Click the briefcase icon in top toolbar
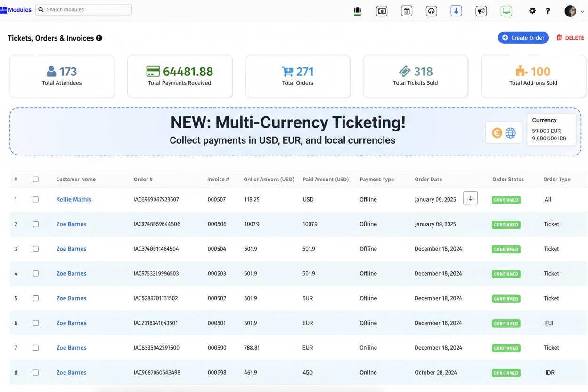The image size is (588, 392). 358,11
